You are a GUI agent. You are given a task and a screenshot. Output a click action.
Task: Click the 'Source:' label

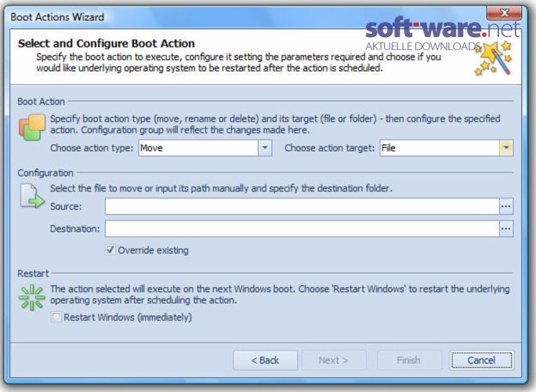(x=66, y=207)
